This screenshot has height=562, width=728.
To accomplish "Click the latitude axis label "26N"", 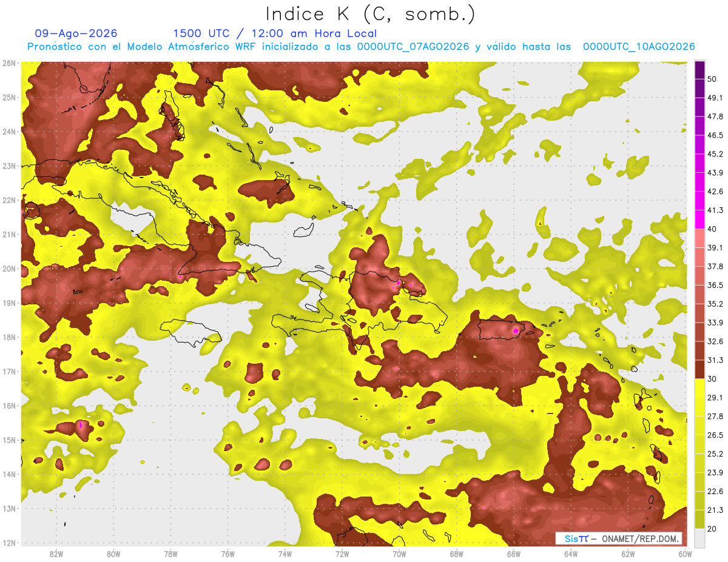I will [x=8, y=63].
